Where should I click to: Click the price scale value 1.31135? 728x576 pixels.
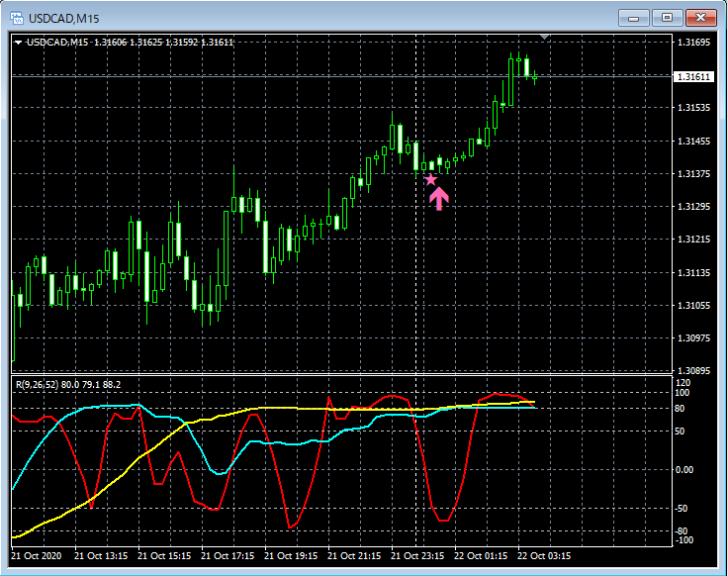(x=693, y=273)
